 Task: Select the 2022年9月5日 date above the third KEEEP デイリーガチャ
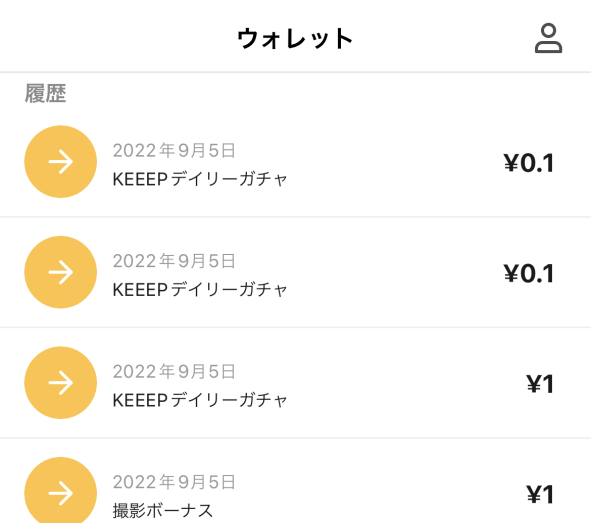click(x=174, y=371)
